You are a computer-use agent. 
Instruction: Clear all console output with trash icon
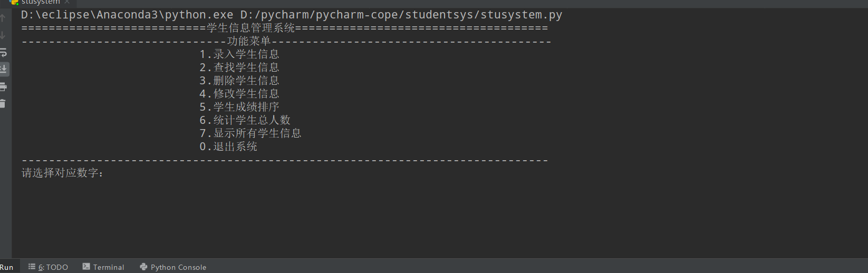(x=3, y=103)
